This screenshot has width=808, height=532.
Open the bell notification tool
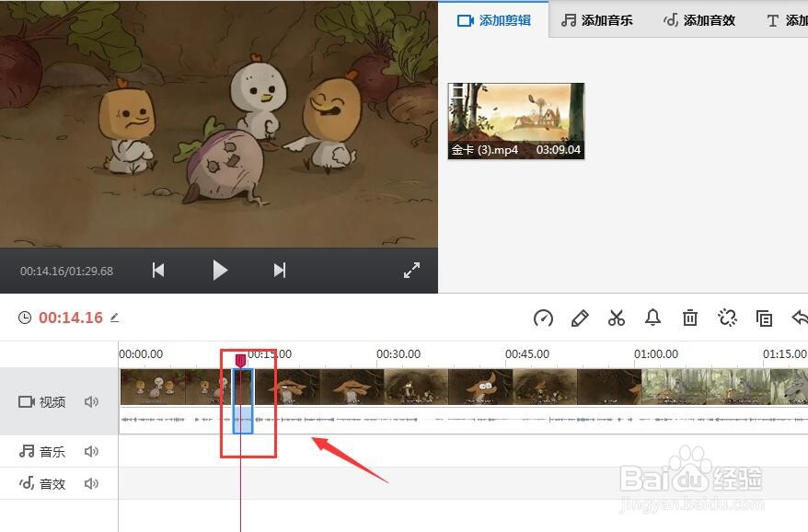click(x=652, y=318)
